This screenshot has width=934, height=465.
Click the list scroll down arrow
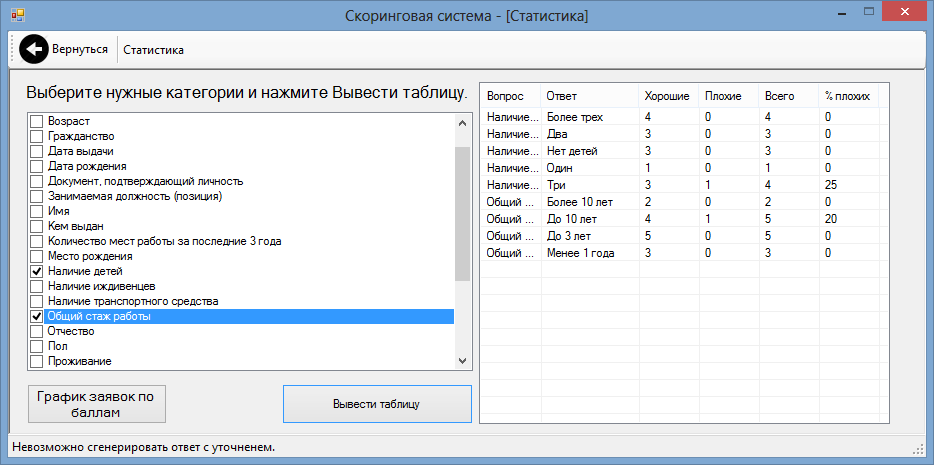point(462,360)
